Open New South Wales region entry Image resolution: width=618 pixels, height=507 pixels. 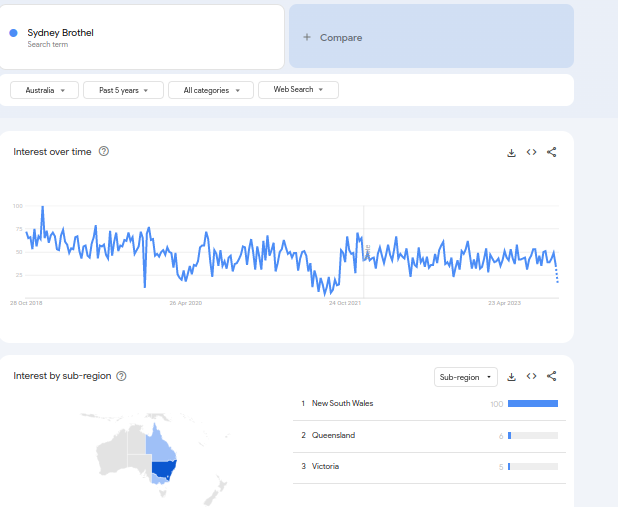point(343,404)
